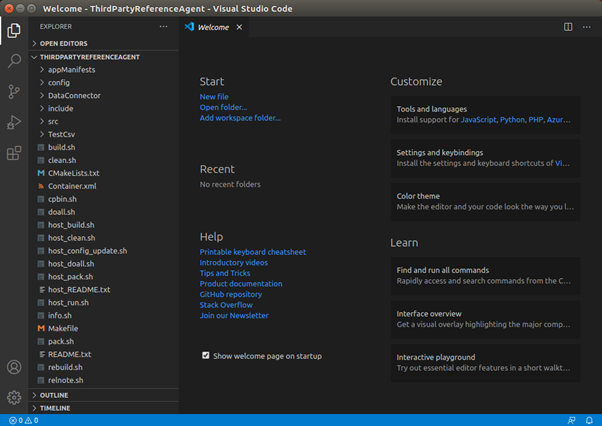Open doall.sh file
The width and height of the screenshot is (602, 426).
click(104, 212)
